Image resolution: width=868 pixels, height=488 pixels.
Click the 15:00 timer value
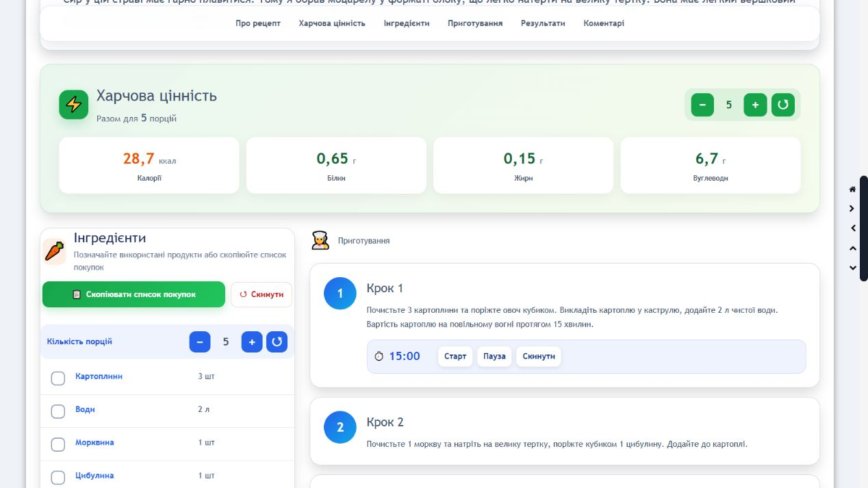(x=405, y=357)
